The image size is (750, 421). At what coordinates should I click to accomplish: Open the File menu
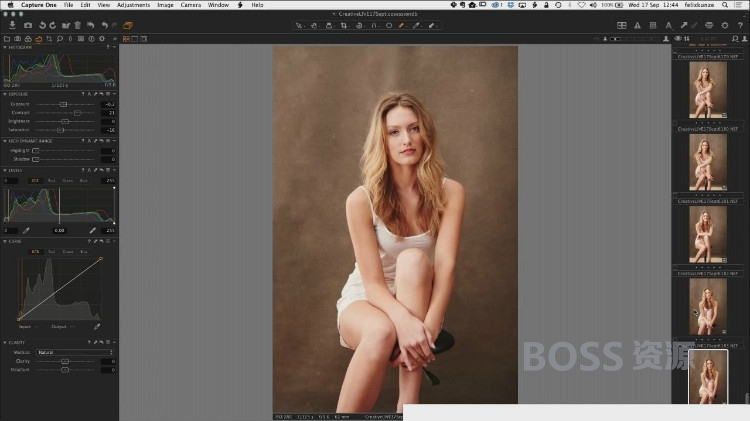[68, 5]
